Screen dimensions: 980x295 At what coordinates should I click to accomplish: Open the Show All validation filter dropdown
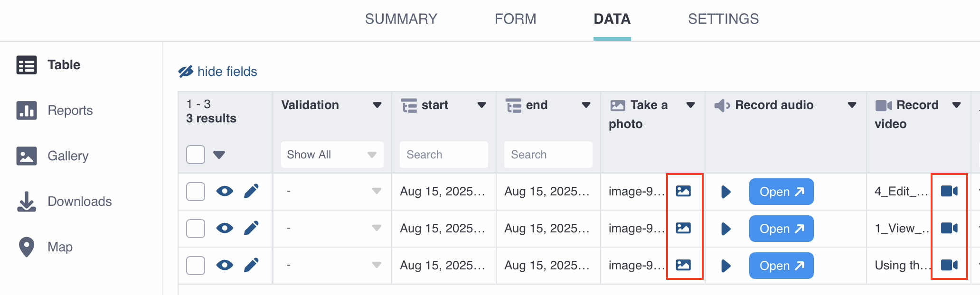tap(332, 154)
